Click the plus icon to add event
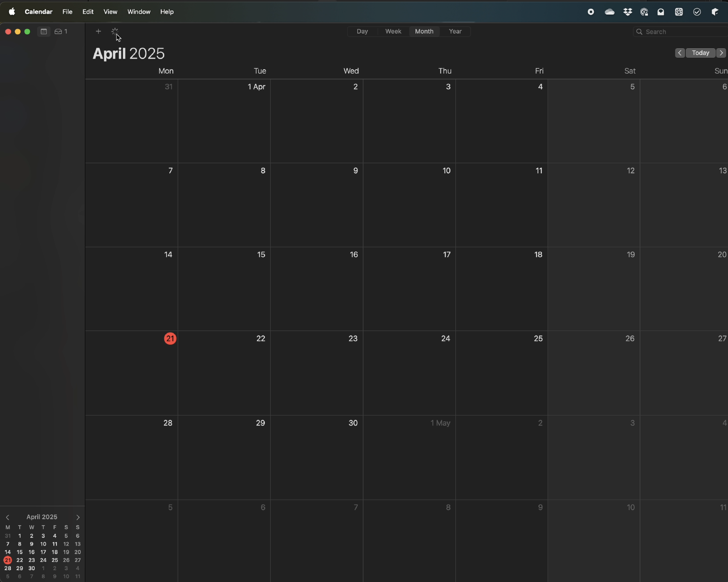This screenshot has height=582, width=728. (98, 31)
